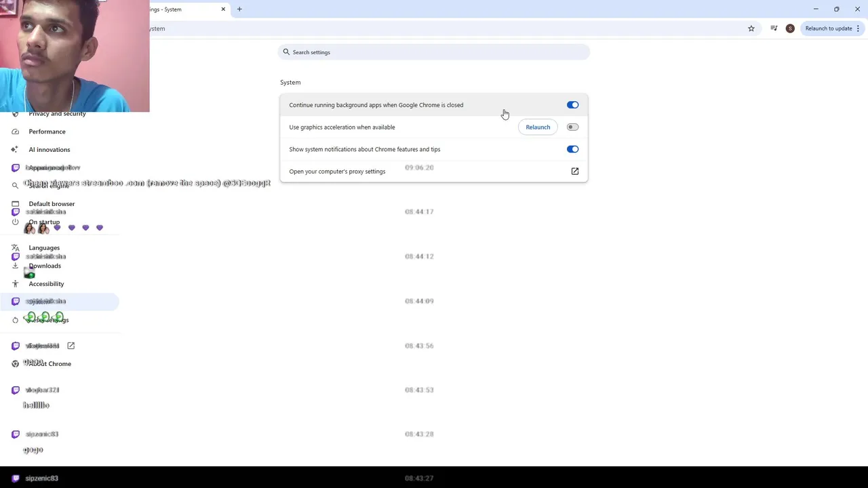Open On startup settings

coord(44,222)
